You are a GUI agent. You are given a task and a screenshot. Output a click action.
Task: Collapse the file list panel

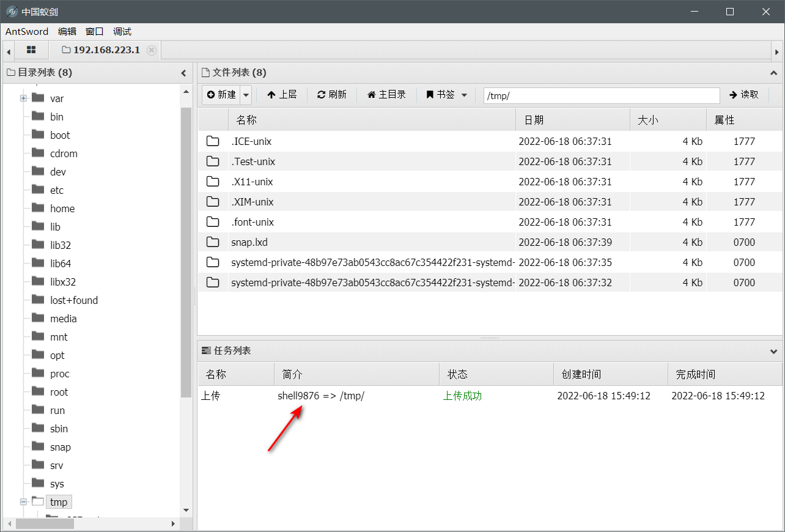click(x=773, y=73)
